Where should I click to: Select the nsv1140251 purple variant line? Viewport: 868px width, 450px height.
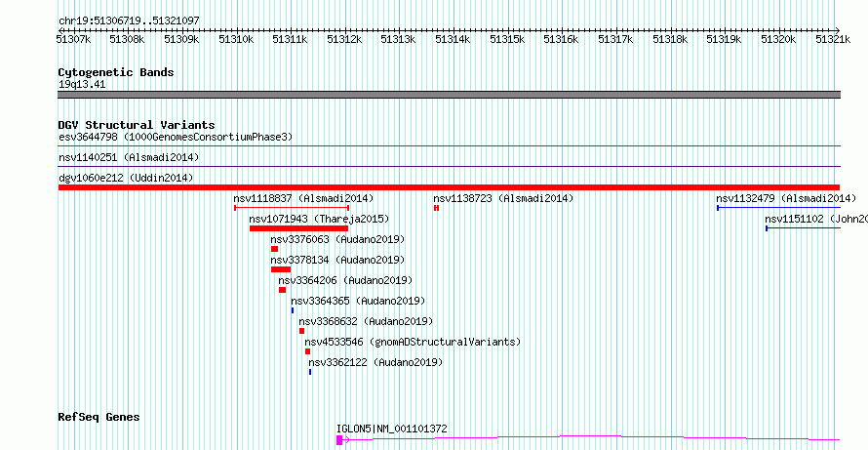point(450,166)
